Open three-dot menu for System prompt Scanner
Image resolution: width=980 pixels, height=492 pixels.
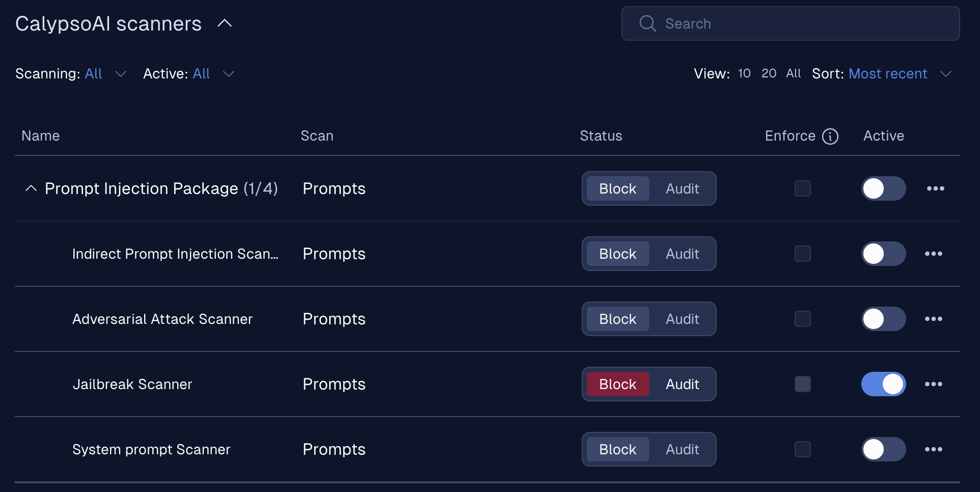[933, 449]
